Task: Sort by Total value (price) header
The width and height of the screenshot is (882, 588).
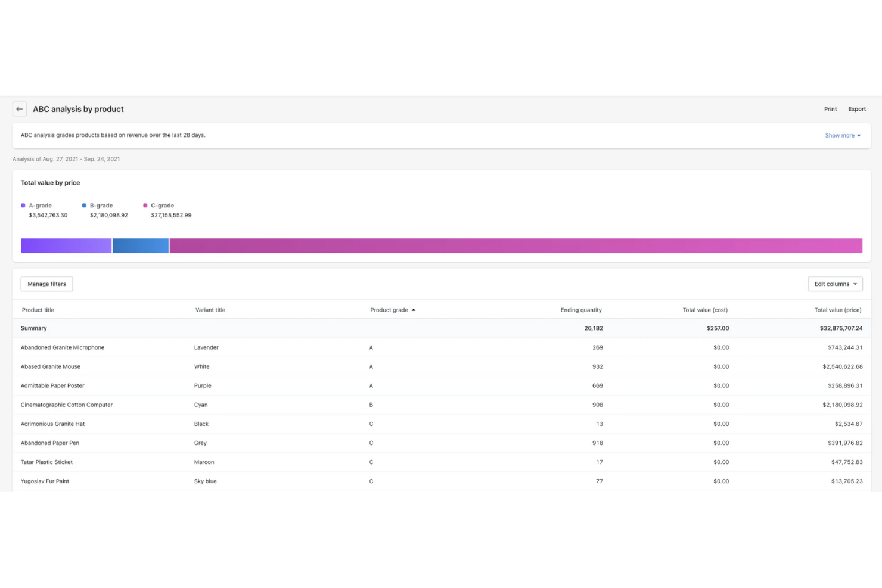Action: (x=837, y=310)
